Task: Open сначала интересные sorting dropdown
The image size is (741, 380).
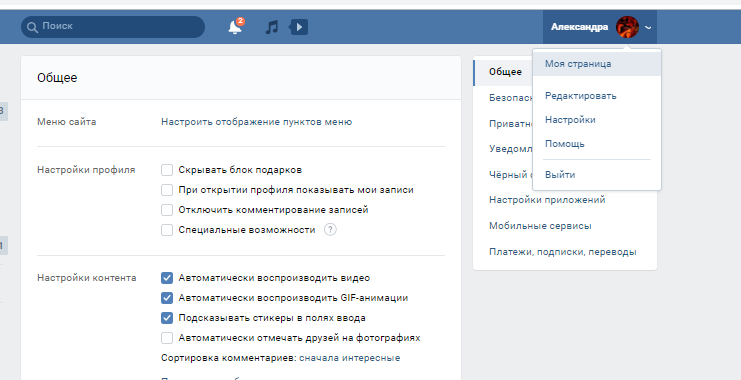Action: 349,358
